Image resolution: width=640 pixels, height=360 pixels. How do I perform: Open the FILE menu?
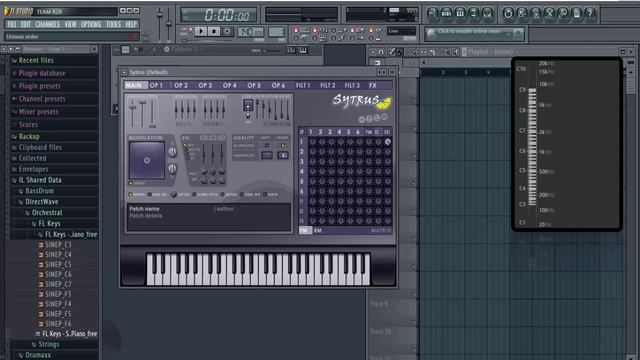(12, 24)
